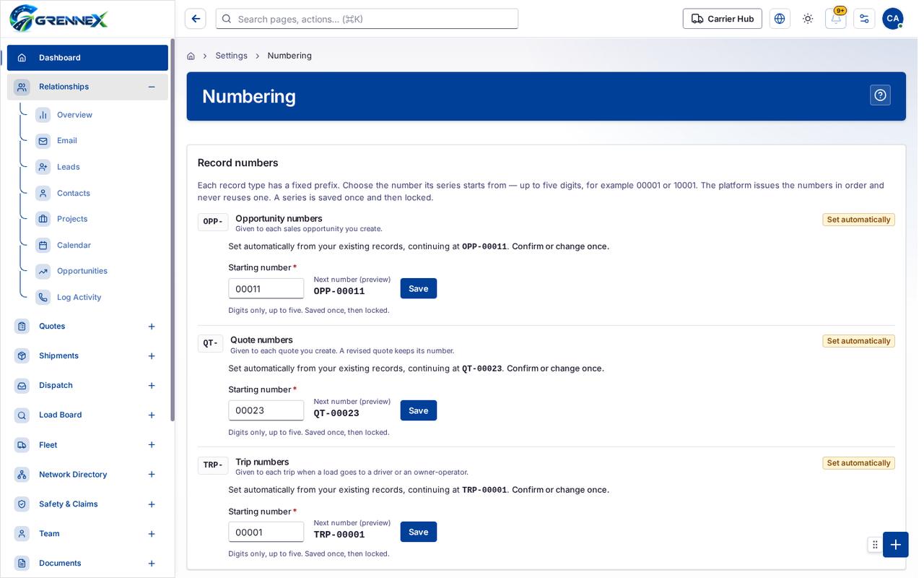Click the back arrow button
924x578 pixels.
coord(196,19)
